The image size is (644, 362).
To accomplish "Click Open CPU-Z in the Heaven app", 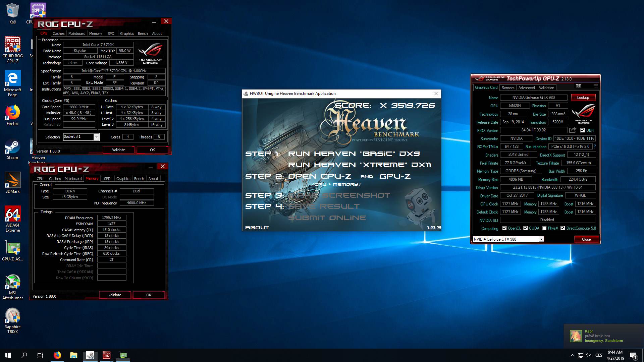I will (320, 176).
